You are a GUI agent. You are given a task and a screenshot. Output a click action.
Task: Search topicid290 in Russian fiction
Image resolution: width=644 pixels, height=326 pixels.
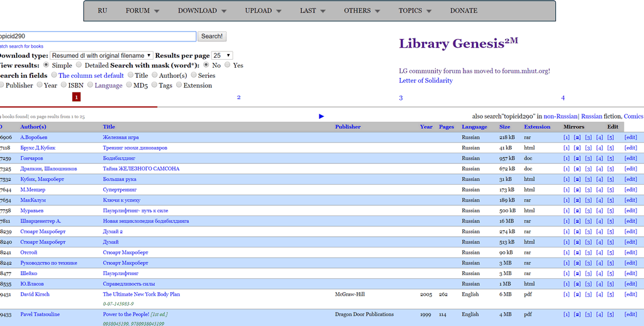pos(591,116)
